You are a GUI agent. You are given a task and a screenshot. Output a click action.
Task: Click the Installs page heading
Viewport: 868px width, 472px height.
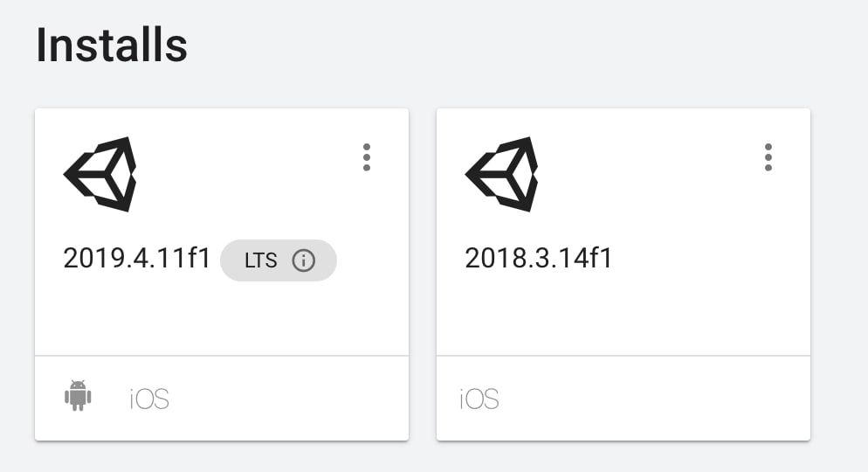(112, 45)
